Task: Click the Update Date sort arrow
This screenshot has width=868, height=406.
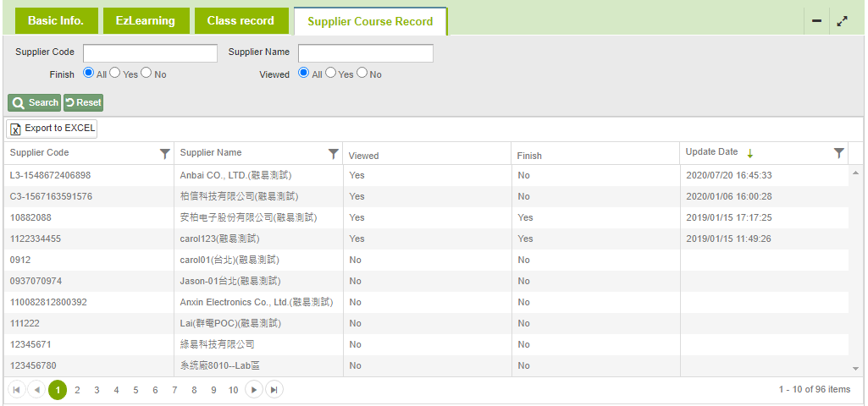Action: click(749, 153)
